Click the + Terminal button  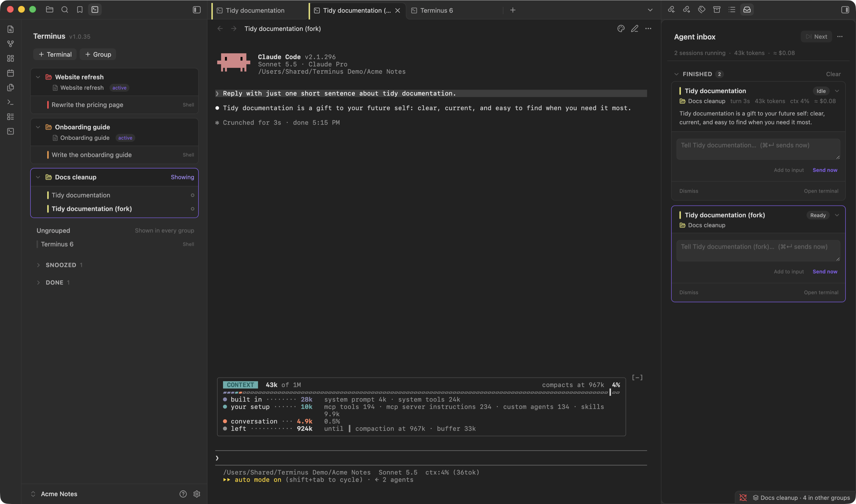[x=55, y=54]
